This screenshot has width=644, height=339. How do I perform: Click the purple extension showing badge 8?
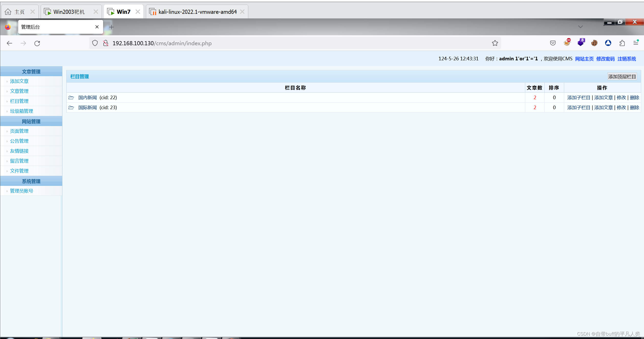coord(581,43)
